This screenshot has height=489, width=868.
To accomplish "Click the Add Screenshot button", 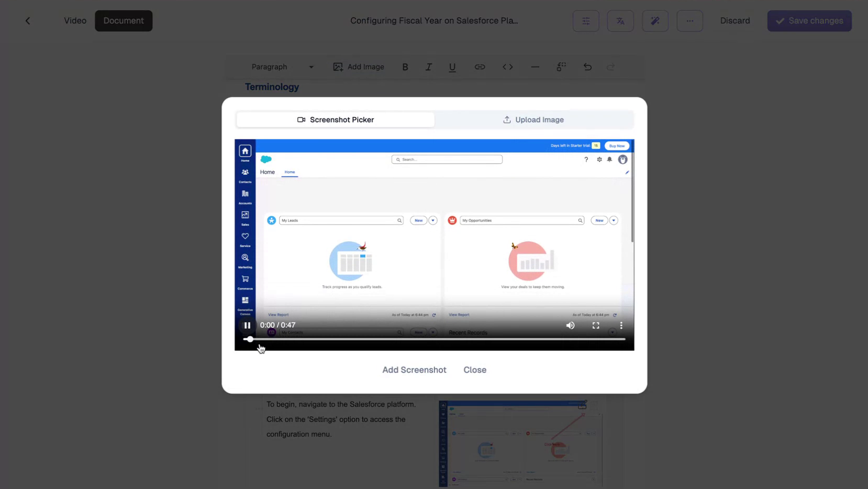I will click(x=414, y=370).
